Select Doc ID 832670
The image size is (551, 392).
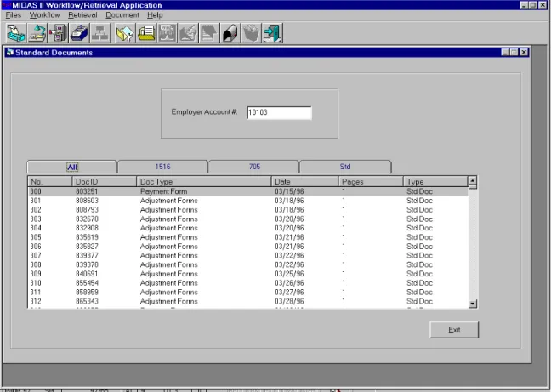click(x=87, y=219)
